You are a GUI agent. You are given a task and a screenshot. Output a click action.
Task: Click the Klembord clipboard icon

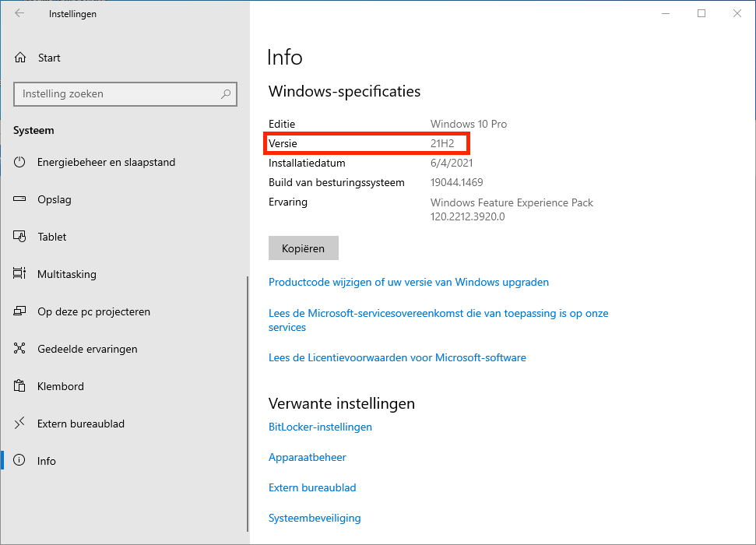point(20,386)
